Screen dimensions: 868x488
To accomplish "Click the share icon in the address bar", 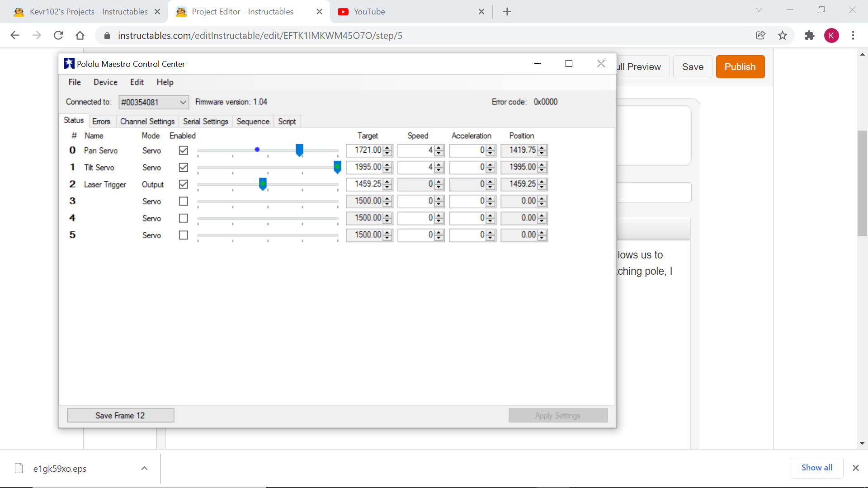I will (761, 35).
